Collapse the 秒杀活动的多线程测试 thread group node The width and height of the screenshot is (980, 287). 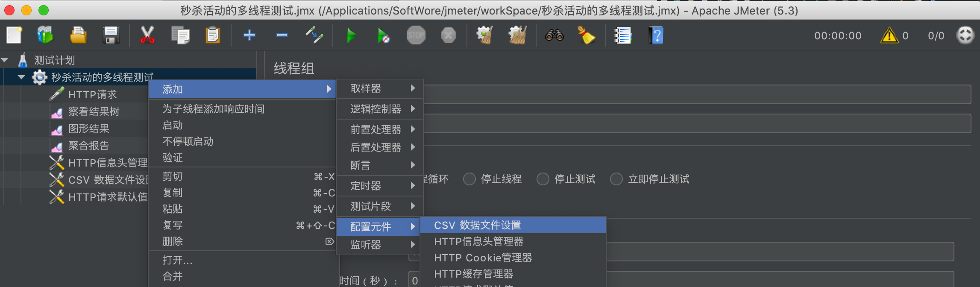click(x=21, y=77)
